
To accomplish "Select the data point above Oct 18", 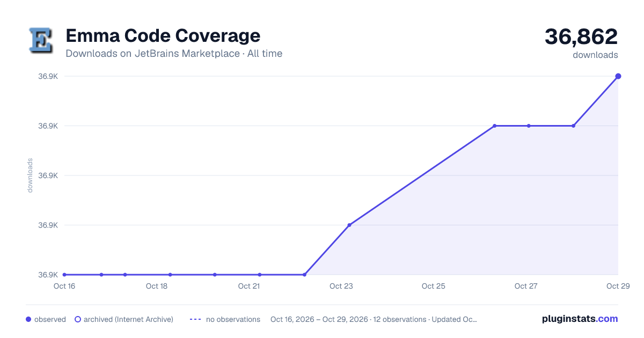I will click(170, 275).
